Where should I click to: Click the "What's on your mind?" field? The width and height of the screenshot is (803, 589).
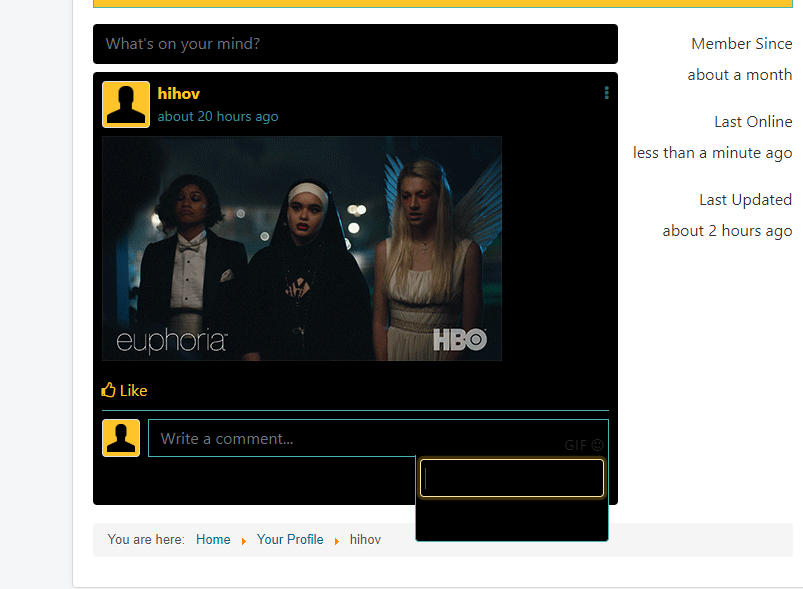click(x=355, y=44)
